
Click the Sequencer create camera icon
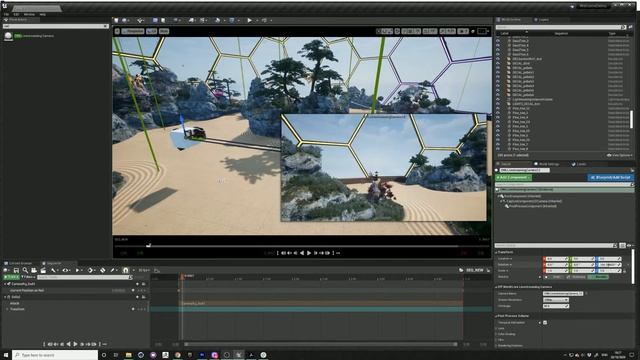point(34,270)
